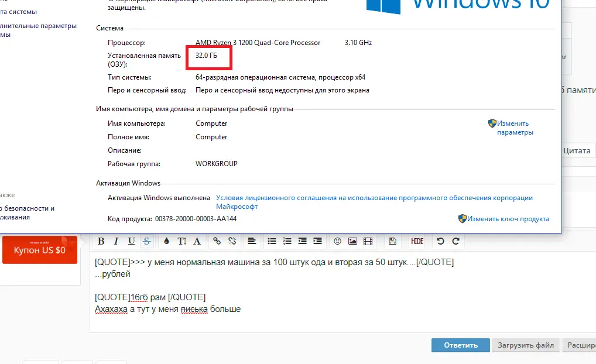This screenshot has width=596, height=364.
Task: Click the 64-разрядная операционная система text
Action: 280,77
